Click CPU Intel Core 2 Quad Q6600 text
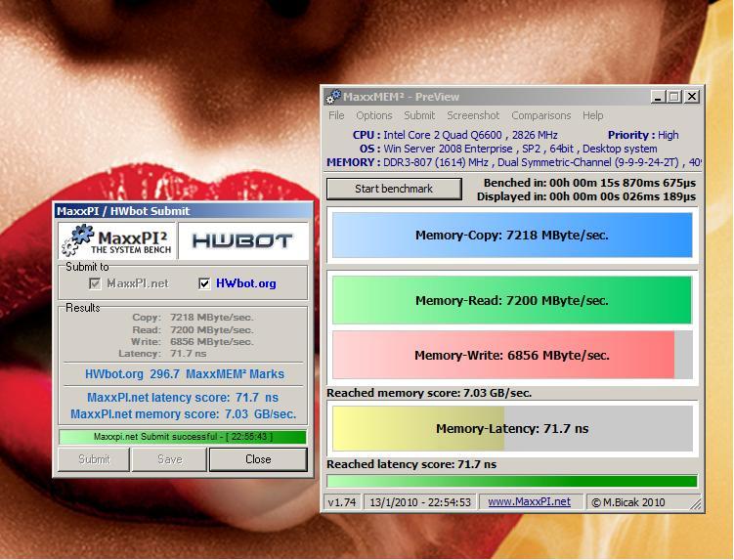Viewport: 734px width, 560px height. [455, 135]
